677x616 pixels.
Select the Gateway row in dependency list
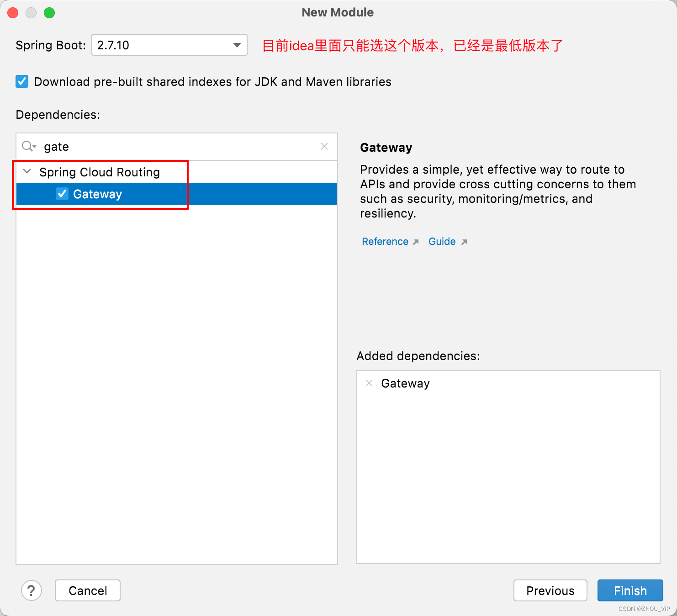point(177,194)
